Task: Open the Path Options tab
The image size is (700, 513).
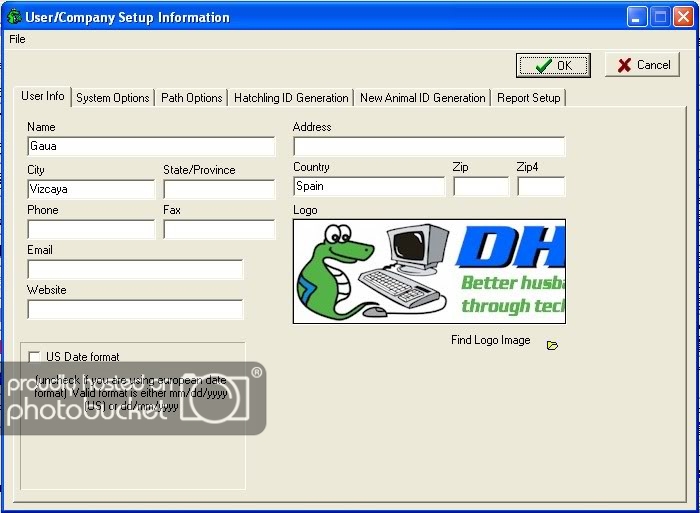Action: (x=191, y=98)
